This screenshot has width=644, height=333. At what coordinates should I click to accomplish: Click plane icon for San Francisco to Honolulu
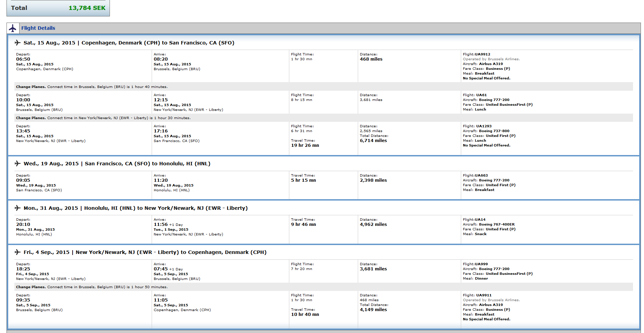(x=17, y=164)
